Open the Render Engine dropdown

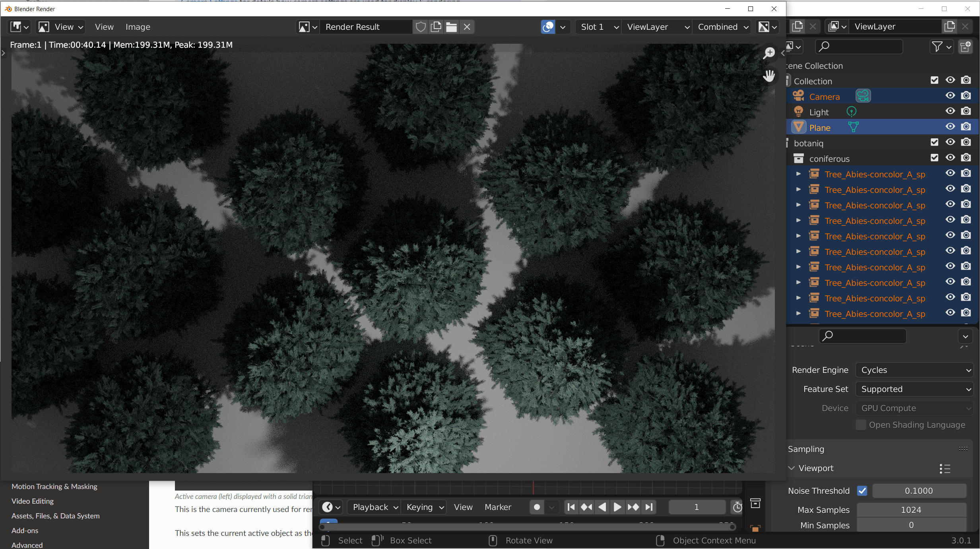click(914, 370)
